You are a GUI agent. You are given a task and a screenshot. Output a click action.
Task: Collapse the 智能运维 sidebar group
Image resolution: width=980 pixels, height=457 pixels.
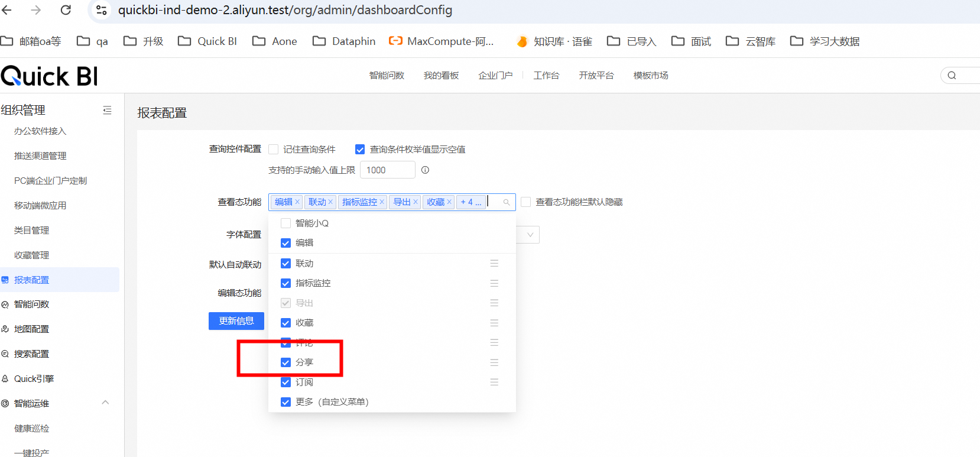pyautogui.click(x=105, y=403)
